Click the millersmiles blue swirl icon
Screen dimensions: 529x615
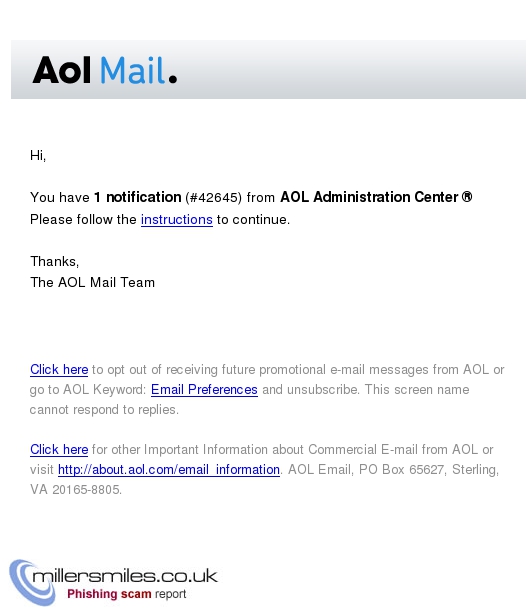32,582
